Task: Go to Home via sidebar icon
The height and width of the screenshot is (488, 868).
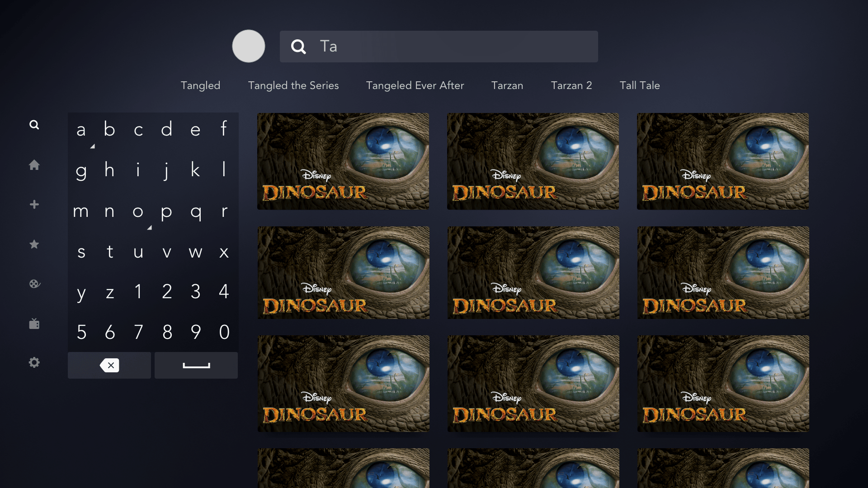Action: [x=34, y=165]
